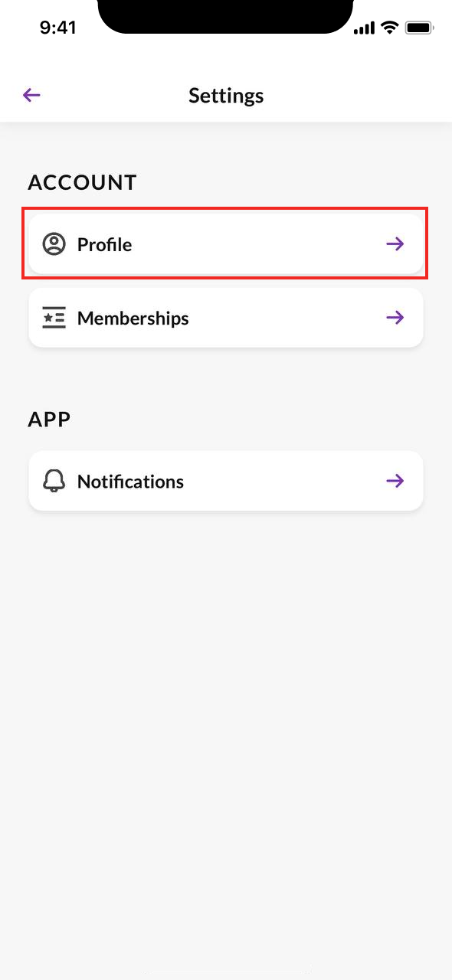The height and width of the screenshot is (980, 452).
Task: Tap the 9:41 clock in status bar
Action: click(x=57, y=28)
